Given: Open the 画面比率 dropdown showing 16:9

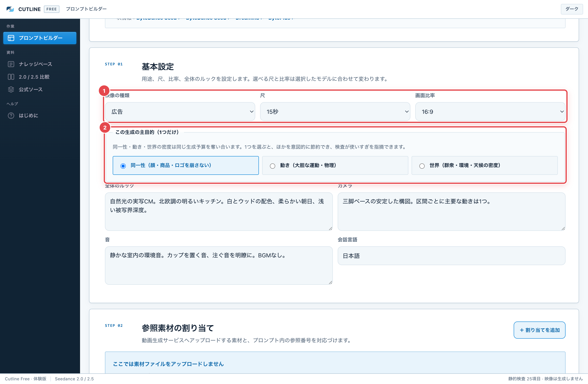Looking at the screenshot, I should [490, 112].
